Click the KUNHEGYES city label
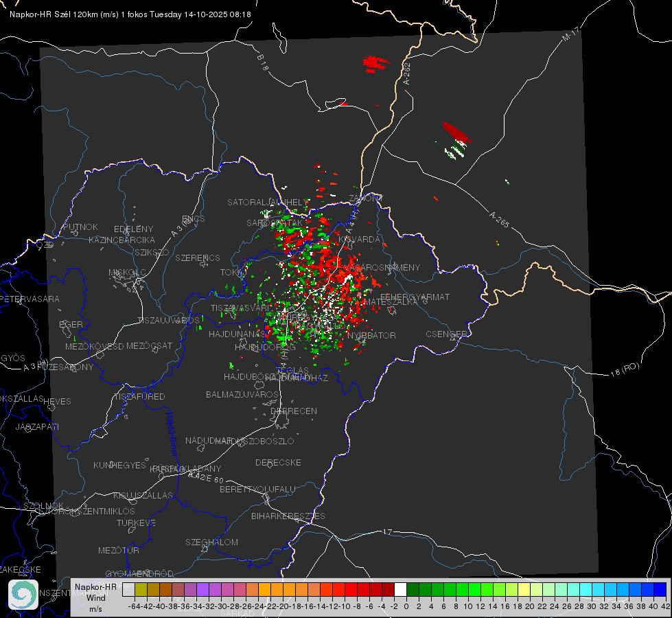The height and width of the screenshot is (618, 672). (x=119, y=465)
